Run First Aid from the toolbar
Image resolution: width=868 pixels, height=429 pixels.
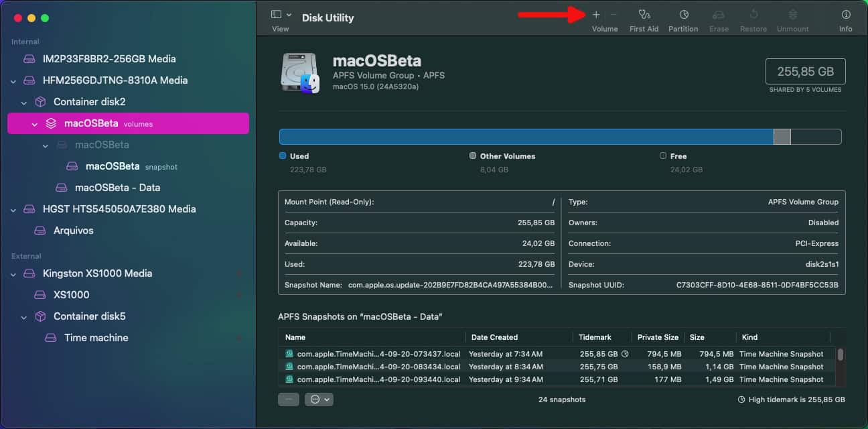click(644, 14)
